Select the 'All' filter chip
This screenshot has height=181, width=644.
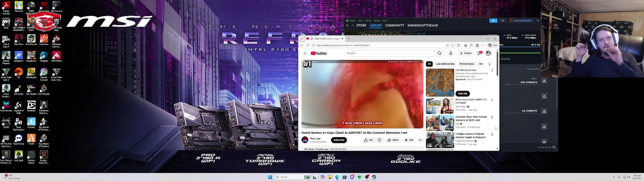(429, 64)
